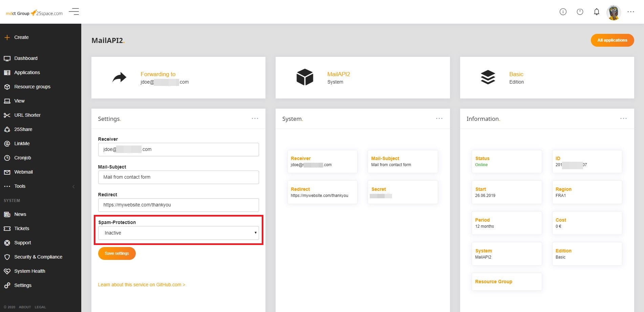Screen dimensions: 644x312
Task: Open Dashboard in the sidebar
Action: pos(26,58)
